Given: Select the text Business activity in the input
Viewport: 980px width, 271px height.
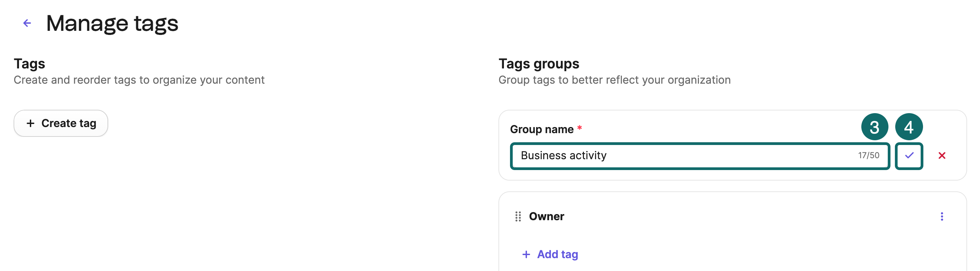Looking at the screenshot, I should point(564,155).
